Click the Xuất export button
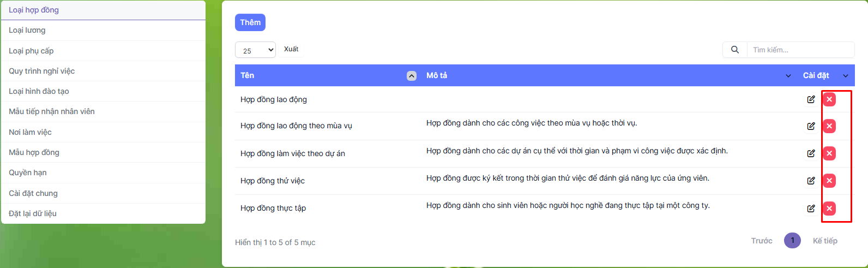This screenshot has height=268, width=868. coord(291,49)
